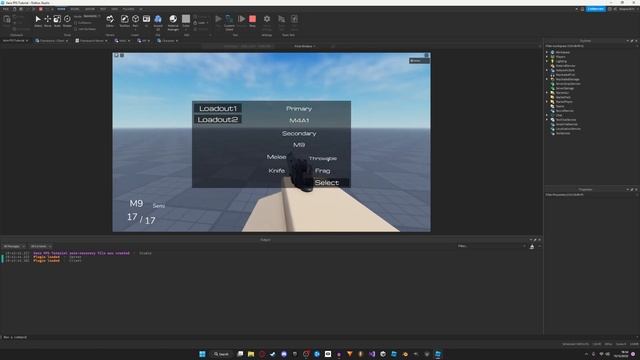Select Lighting in Explorer tree
640x360 pixels.
561,61
